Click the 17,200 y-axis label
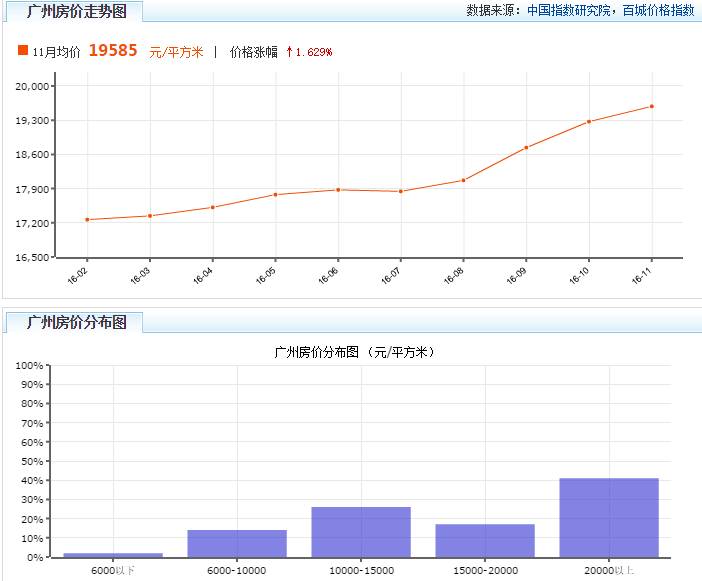702x581 pixels. click(32, 223)
